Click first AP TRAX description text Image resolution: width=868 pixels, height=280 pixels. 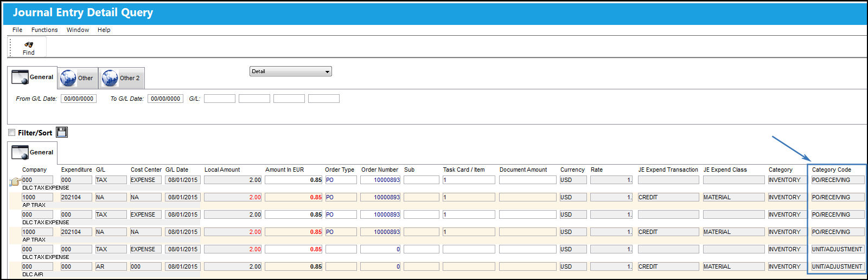pyautogui.click(x=34, y=205)
